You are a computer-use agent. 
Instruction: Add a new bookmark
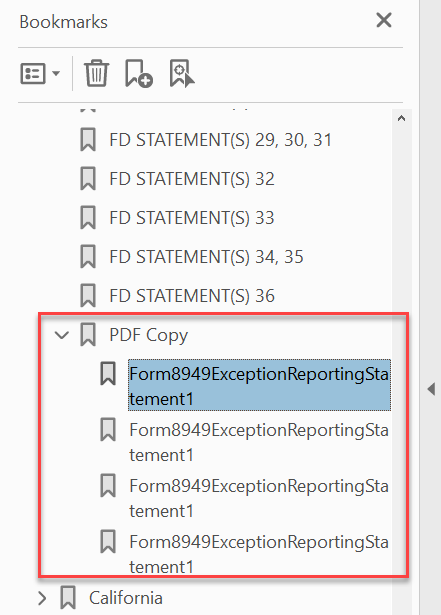(x=138, y=73)
